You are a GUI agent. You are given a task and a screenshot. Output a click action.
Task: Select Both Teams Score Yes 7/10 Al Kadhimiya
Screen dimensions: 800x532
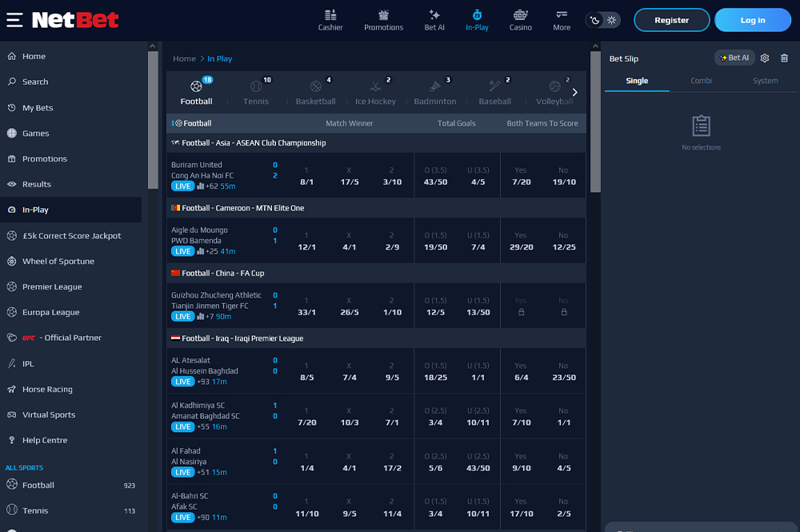(x=521, y=417)
